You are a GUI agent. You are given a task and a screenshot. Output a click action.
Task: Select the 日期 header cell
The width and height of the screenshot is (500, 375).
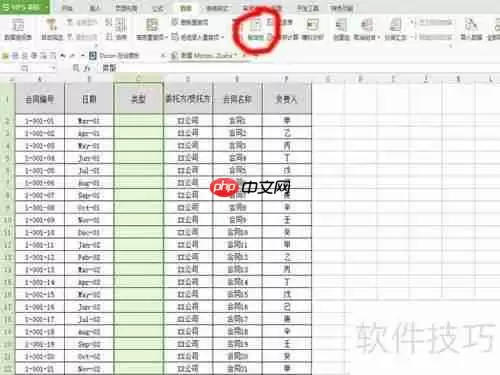[89, 99]
